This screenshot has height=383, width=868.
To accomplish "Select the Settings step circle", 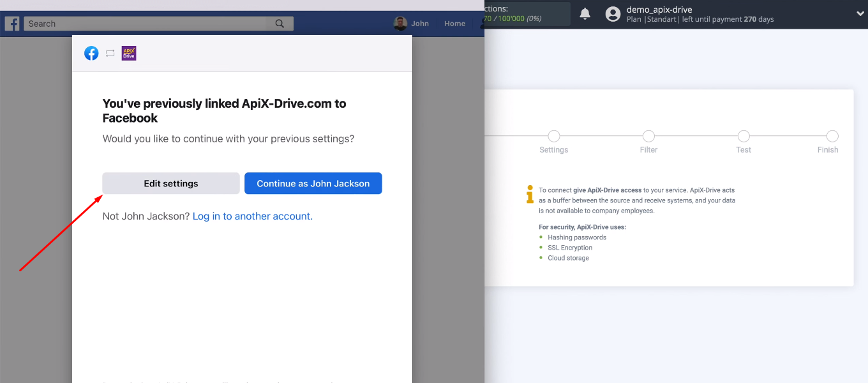I will pyautogui.click(x=554, y=136).
